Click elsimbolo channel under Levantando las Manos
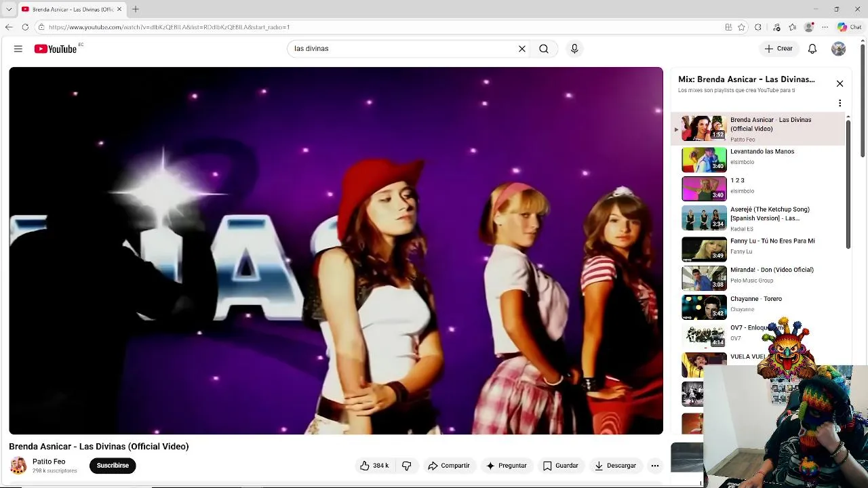Viewport: 868px width, 488px height. [x=742, y=162]
